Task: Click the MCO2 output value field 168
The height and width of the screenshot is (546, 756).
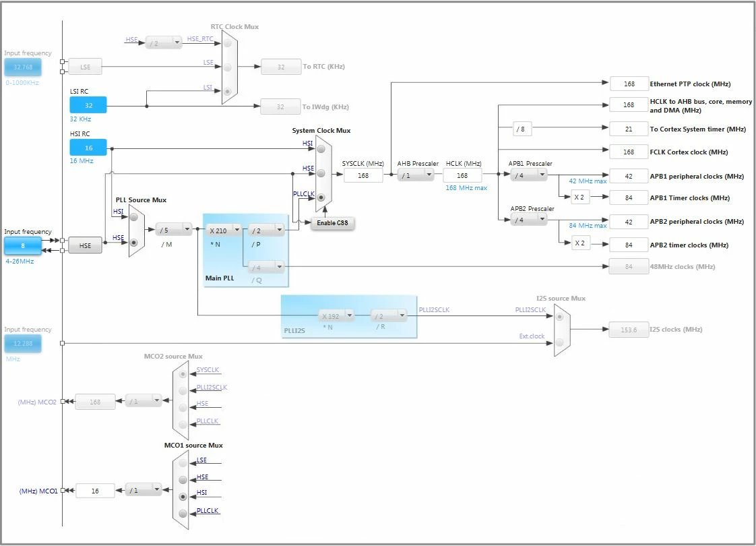Action: pos(95,402)
